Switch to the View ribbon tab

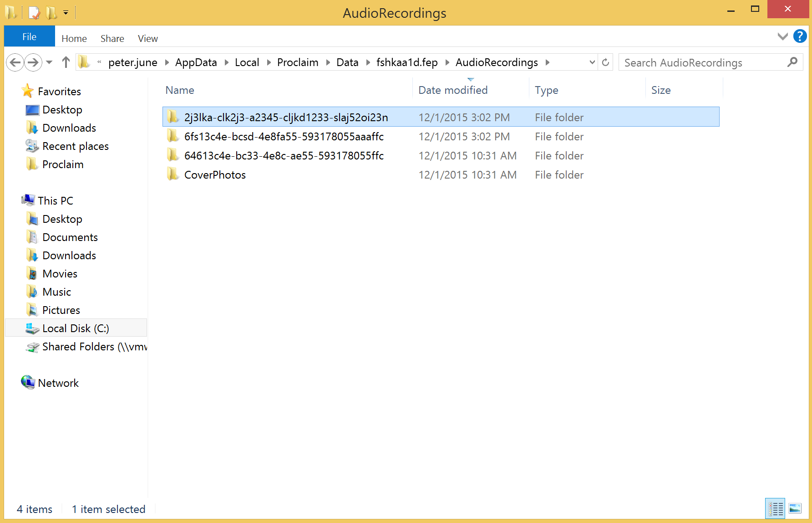147,39
